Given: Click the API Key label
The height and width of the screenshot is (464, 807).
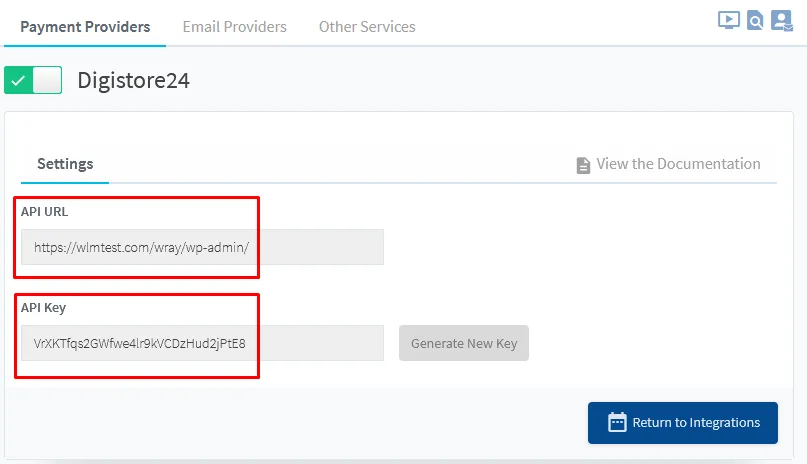Looking at the screenshot, I should [43, 308].
